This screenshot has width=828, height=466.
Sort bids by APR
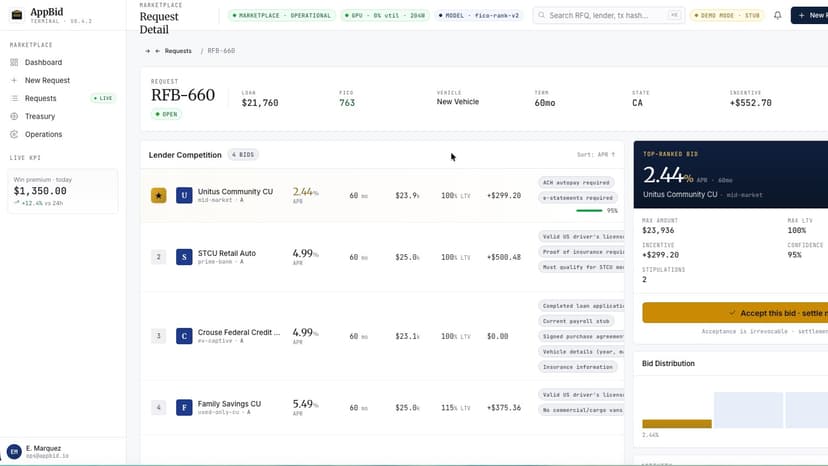(x=596, y=155)
